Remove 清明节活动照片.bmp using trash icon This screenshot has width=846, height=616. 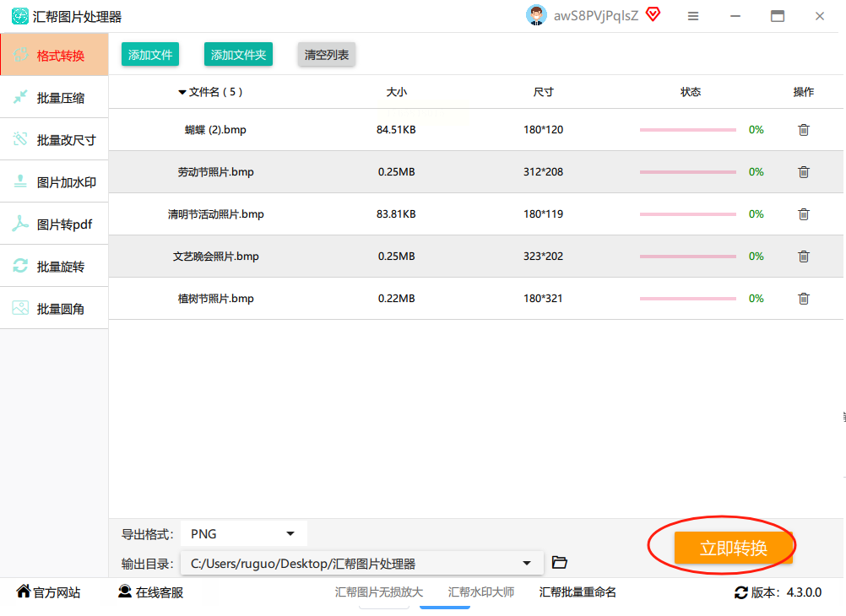coord(804,214)
